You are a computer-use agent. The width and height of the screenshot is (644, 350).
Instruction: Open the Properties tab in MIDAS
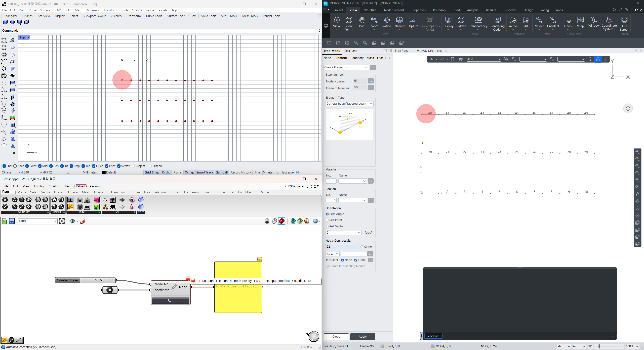click(x=418, y=10)
